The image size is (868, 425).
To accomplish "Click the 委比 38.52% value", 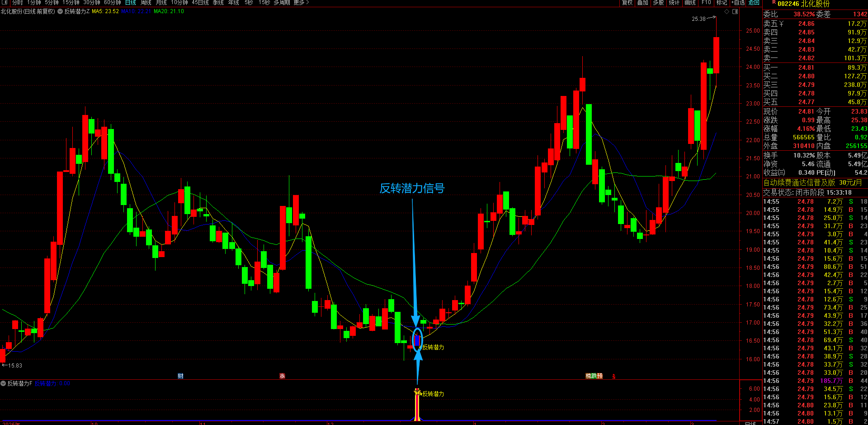I will click(x=804, y=14).
